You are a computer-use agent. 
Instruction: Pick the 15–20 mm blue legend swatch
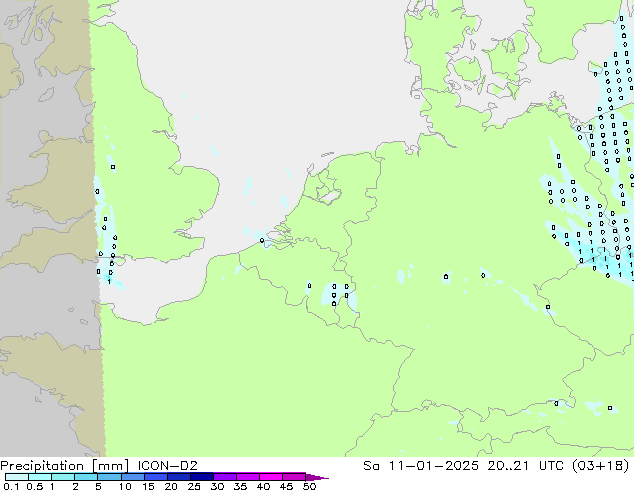pyautogui.click(x=155, y=477)
